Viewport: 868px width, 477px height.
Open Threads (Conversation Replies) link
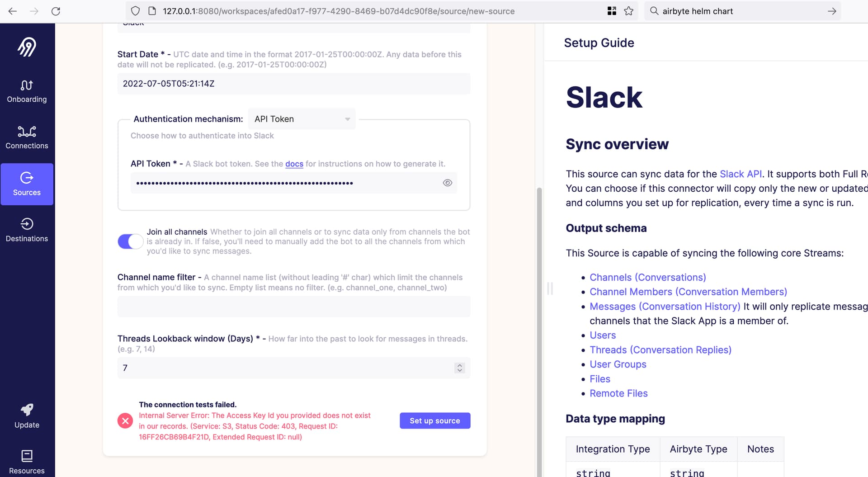click(x=660, y=349)
